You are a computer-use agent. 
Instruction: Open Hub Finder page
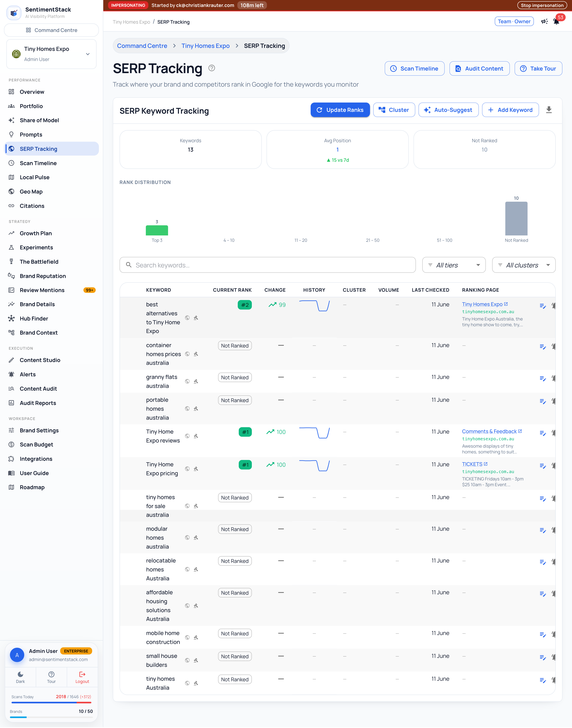point(51,319)
